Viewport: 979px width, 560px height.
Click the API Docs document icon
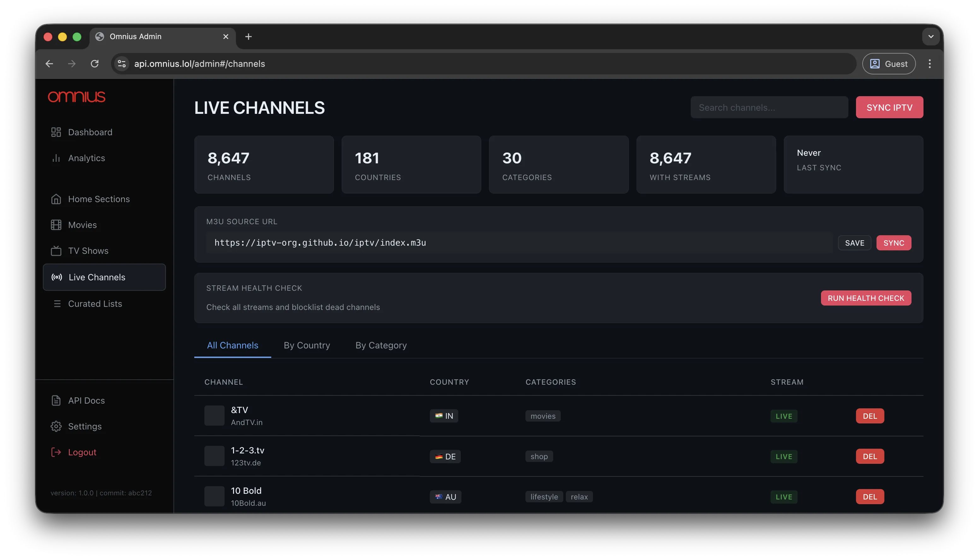[x=56, y=400]
